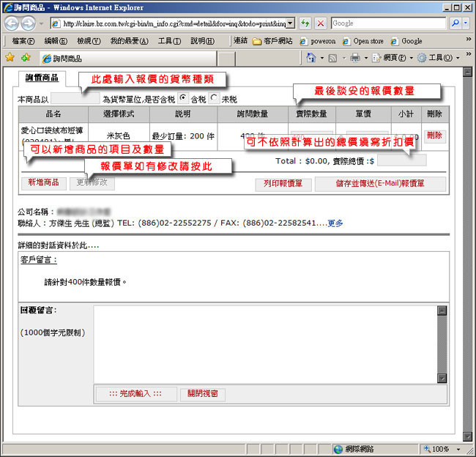The image size is (476, 457).
Task: Click the red Stop loading icon
Action: tap(321, 23)
